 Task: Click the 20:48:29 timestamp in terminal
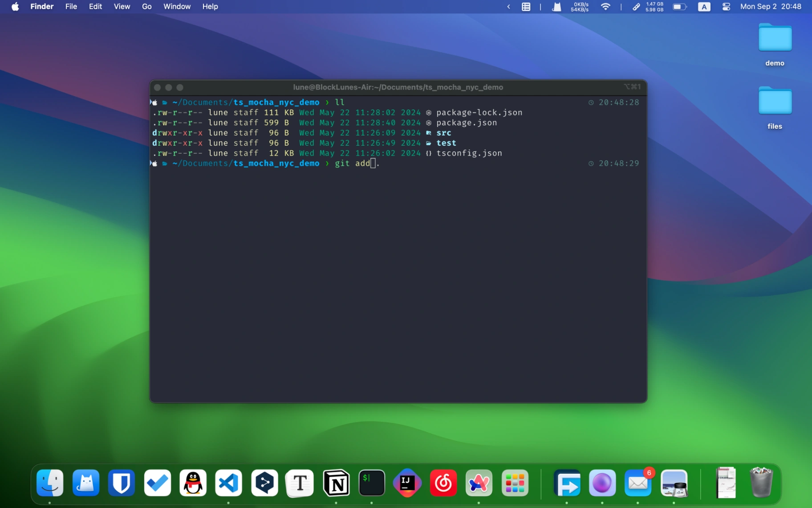pos(618,164)
